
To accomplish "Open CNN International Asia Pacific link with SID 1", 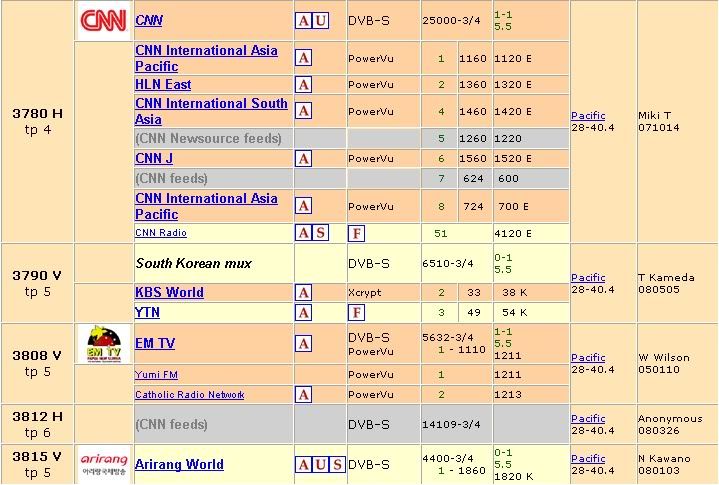I will point(206,58).
